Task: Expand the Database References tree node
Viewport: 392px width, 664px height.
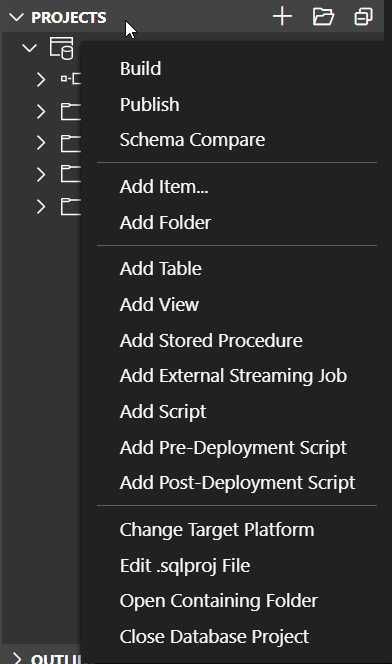Action: [41, 79]
